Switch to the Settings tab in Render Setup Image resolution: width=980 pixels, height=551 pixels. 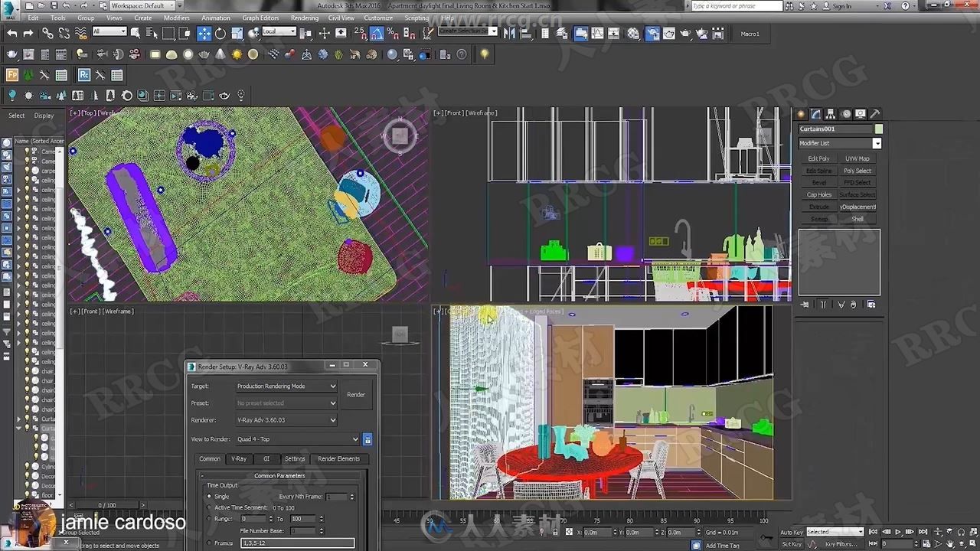click(x=295, y=458)
